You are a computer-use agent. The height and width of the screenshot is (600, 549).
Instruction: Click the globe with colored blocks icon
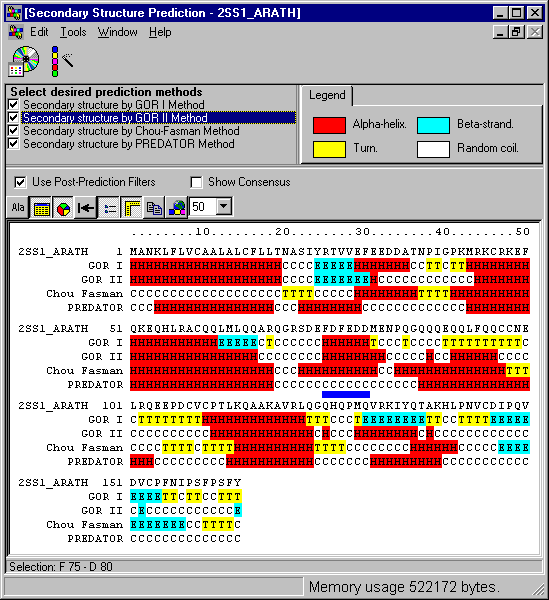coord(177,208)
